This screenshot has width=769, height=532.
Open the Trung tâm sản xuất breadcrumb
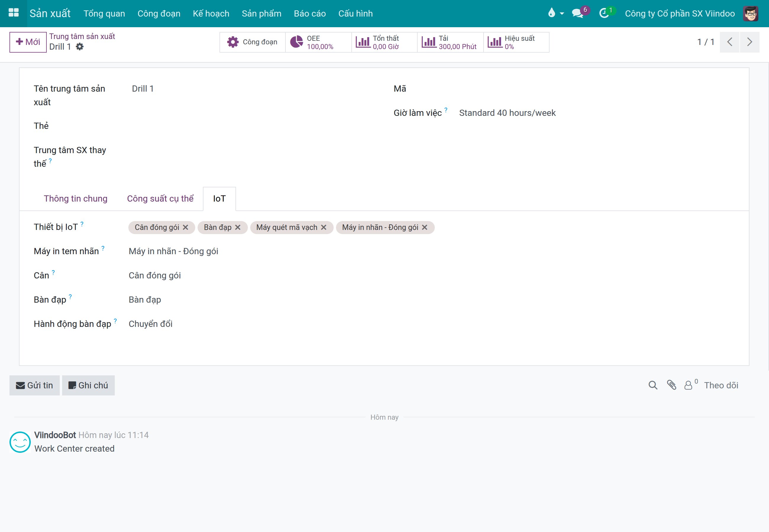pos(82,36)
